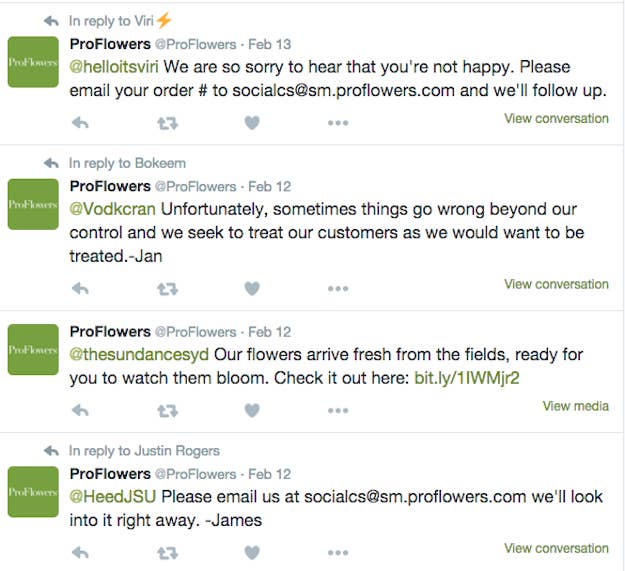Reply to the @Vodkcran tweet
Screen dimensions: 625x571
point(80,288)
